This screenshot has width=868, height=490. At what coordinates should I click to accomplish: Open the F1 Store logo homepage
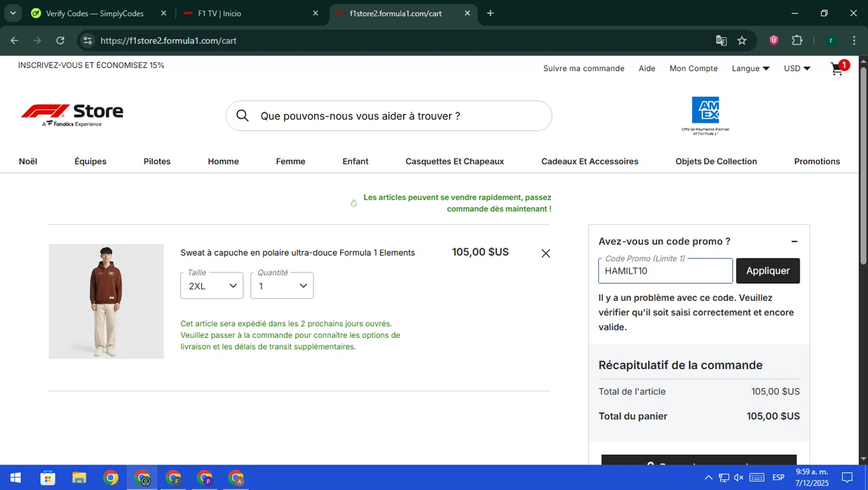tap(72, 115)
